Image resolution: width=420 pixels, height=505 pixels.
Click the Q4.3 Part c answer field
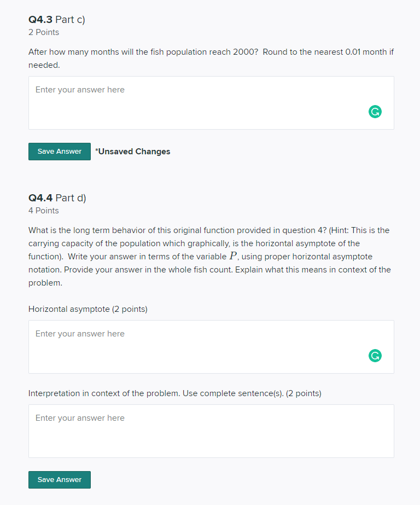click(211, 103)
